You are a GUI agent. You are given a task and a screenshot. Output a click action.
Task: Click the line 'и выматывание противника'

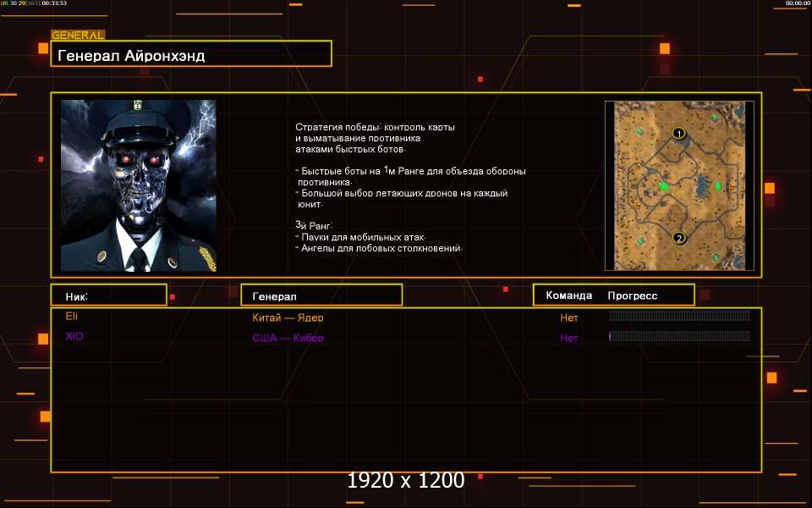point(358,138)
